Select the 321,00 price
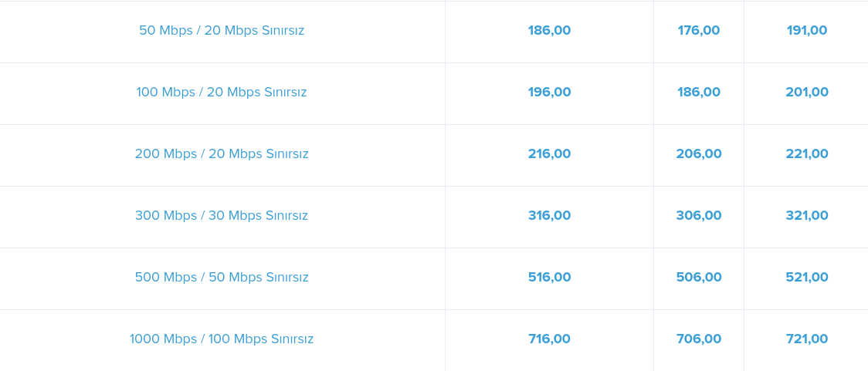Screen dimensions: 868x371 [807, 216]
